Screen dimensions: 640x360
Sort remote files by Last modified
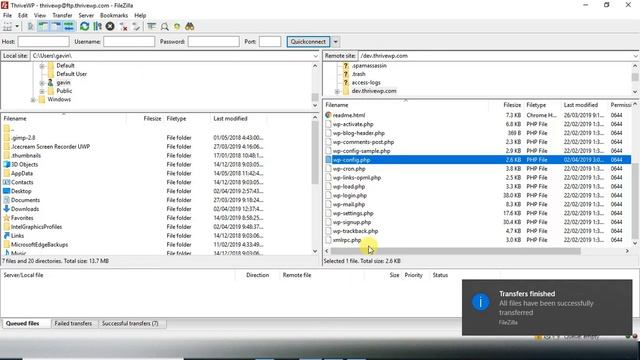(580, 105)
